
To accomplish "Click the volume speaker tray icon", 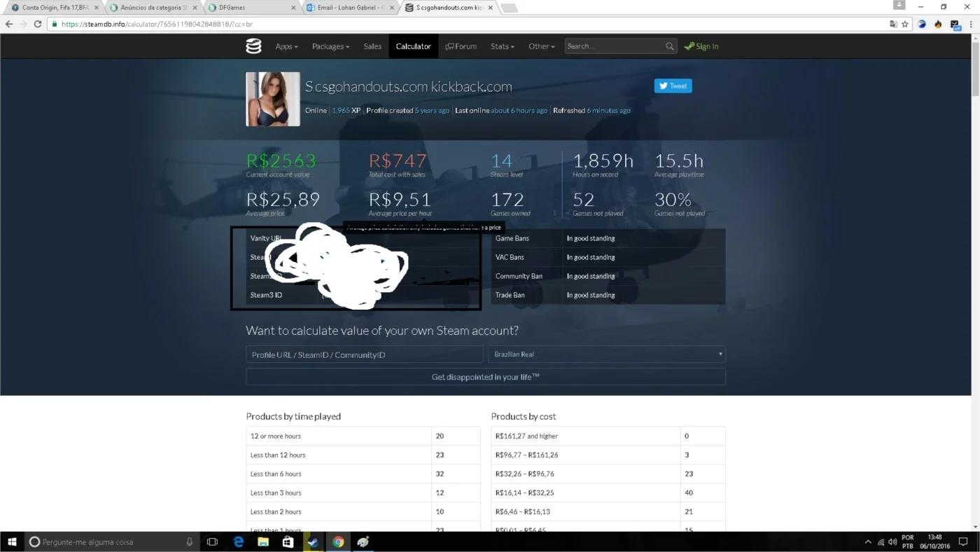I will (x=892, y=541).
